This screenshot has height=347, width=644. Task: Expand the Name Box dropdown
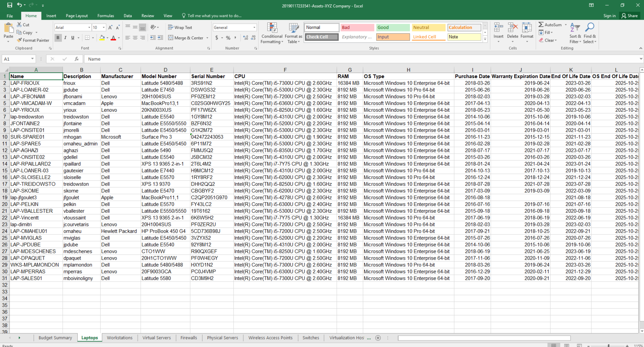[x=32, y=59]
